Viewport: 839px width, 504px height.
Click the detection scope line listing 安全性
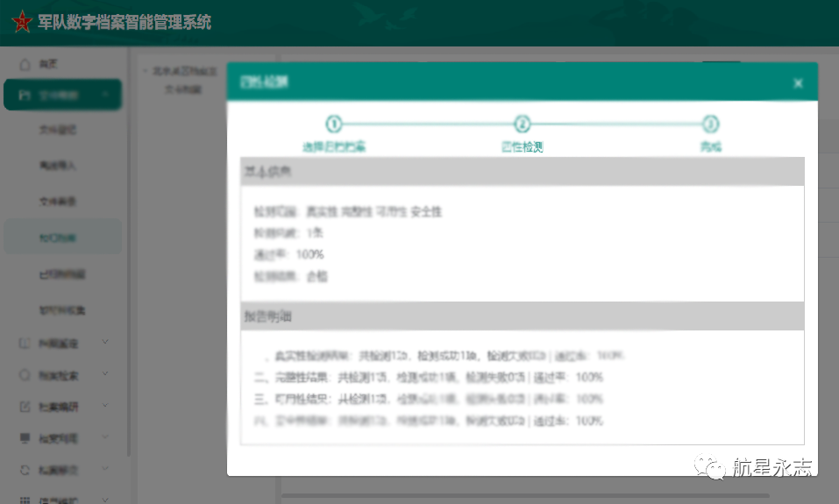click(x=348, y=212)
